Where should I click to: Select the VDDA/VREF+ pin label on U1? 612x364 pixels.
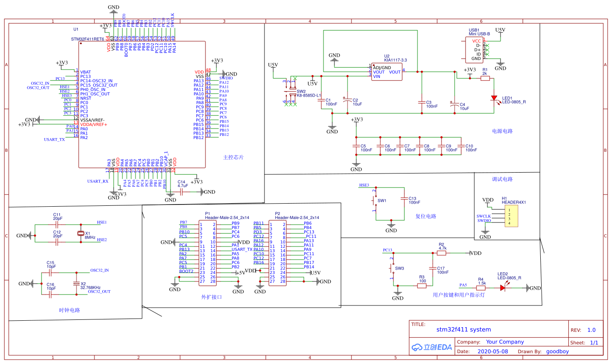pyautogui.click(x=93, y=125)
